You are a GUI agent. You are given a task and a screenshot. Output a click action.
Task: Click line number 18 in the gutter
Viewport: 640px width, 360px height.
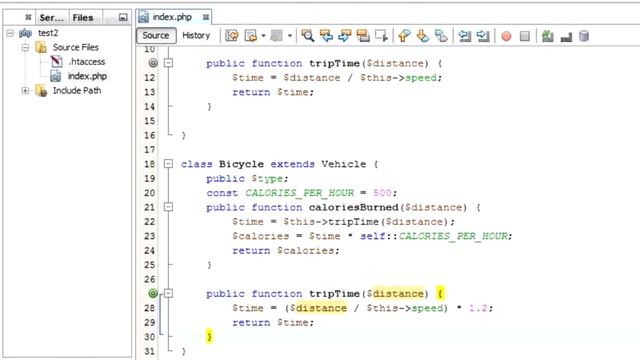149,164
